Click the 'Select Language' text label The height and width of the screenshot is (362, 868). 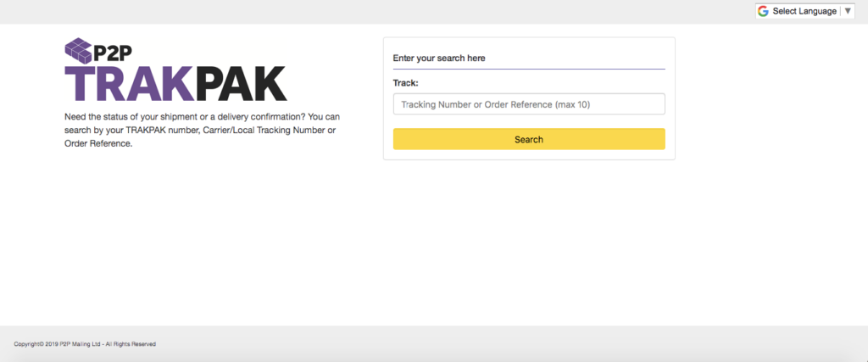pos(804,11)
